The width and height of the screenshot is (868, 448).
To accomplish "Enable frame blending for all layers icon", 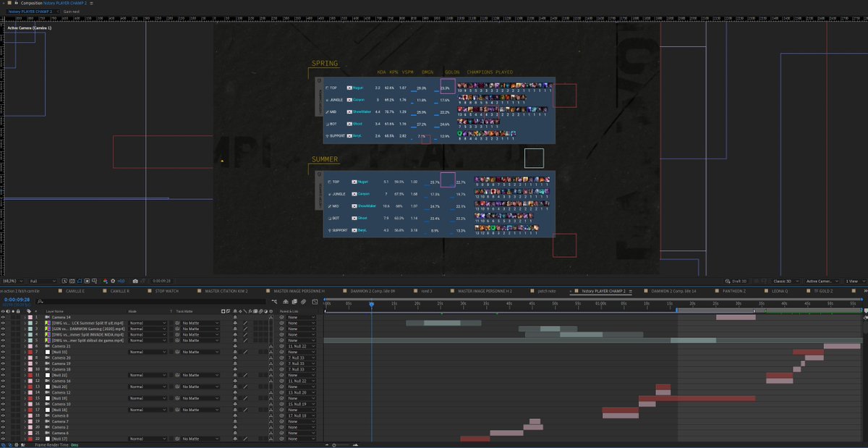I will click(294, 301).
